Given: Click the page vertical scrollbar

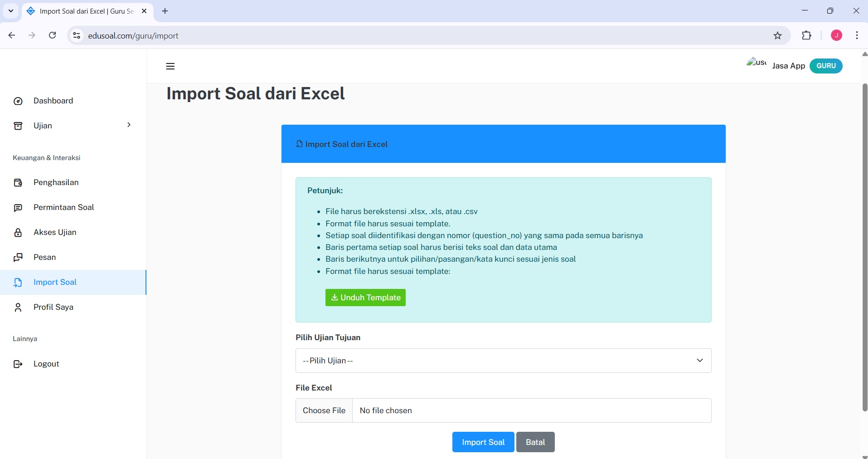Looking at the screenshot, I should (864, 247).
